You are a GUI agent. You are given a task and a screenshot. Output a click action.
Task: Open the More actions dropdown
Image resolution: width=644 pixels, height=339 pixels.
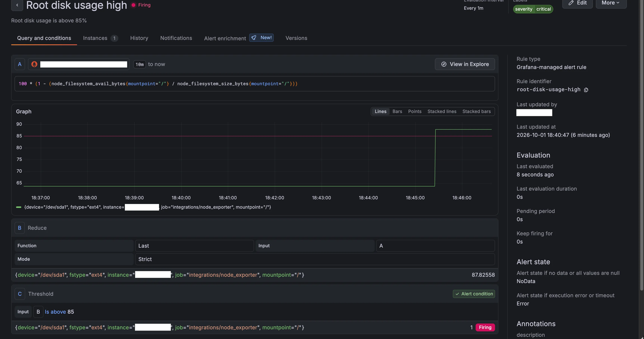click(611, 3)
